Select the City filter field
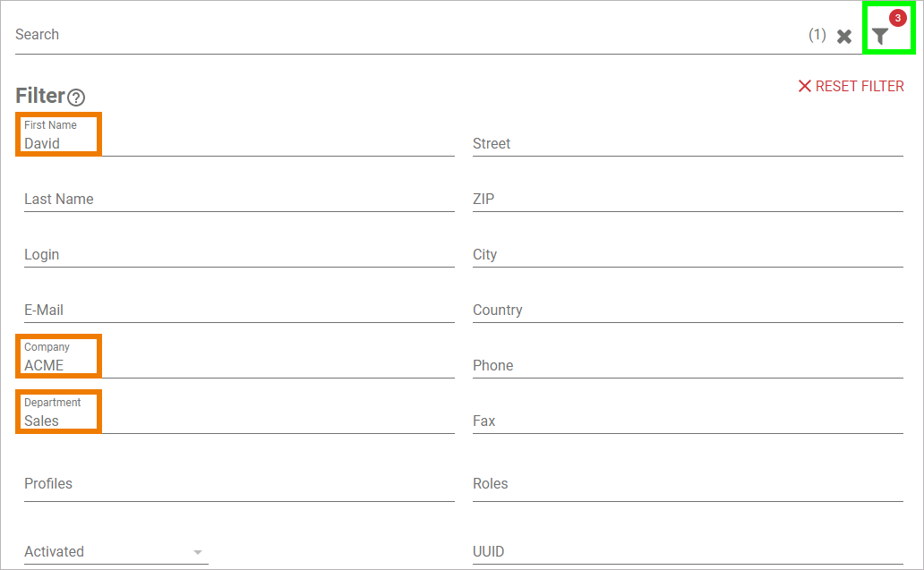Viewport: 924px width, 570px height. pyautogui.click(x=687, y=255)
